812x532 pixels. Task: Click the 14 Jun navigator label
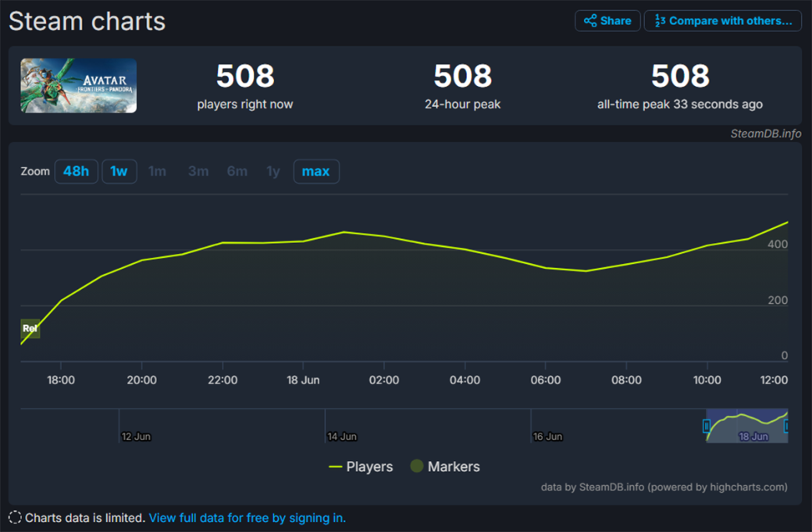[x=342, y=437]
